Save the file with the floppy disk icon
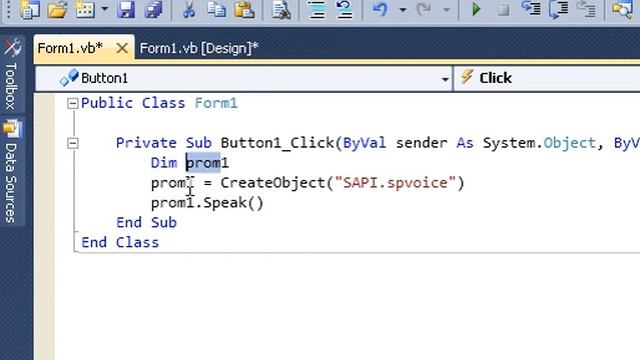640x360 pixels. pyautogui.click(x=125, y=9)
